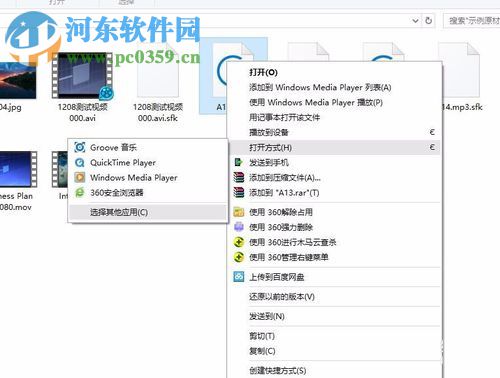The image size is (500, 378).
Task: Select 添加到压缩文件(A)... entry
Action: [x=334, y=177]
